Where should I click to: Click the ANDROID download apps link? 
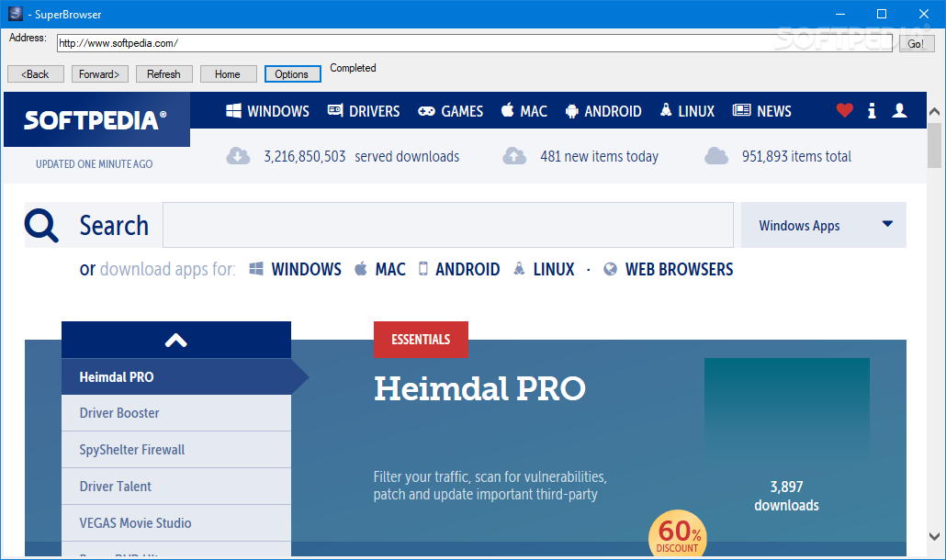click(x=460, y=269)
